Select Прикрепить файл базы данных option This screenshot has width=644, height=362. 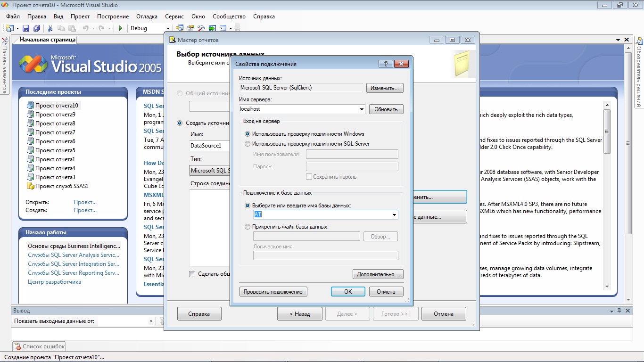click(248, 227)
